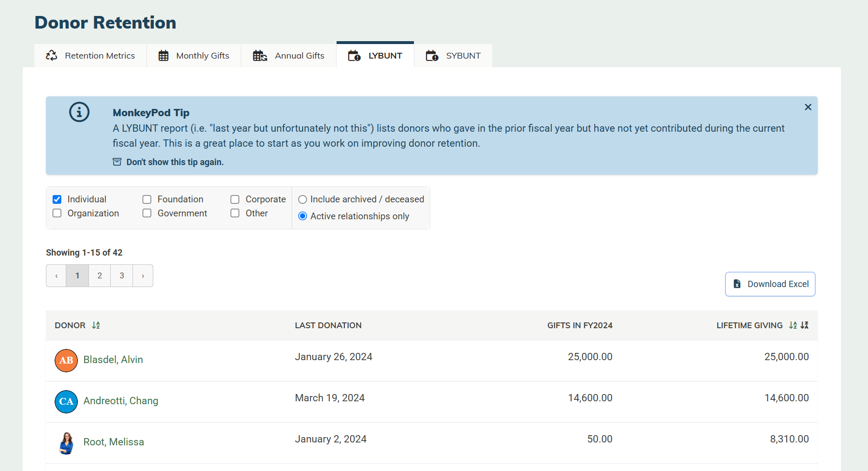Click Chang Andreotti's CA avatar
This screenshot has height=471, width=868.
pyautogui.click(x=66, y=401)
